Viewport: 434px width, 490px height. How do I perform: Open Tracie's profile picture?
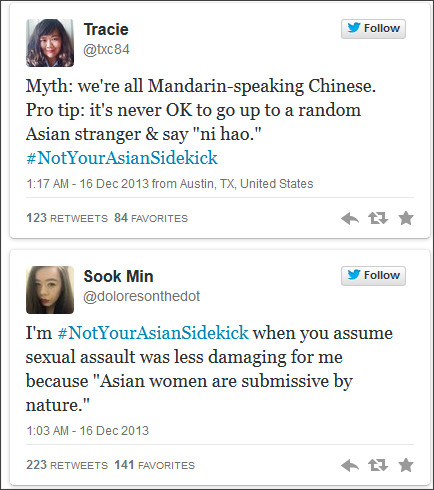[x=50, y=43]
